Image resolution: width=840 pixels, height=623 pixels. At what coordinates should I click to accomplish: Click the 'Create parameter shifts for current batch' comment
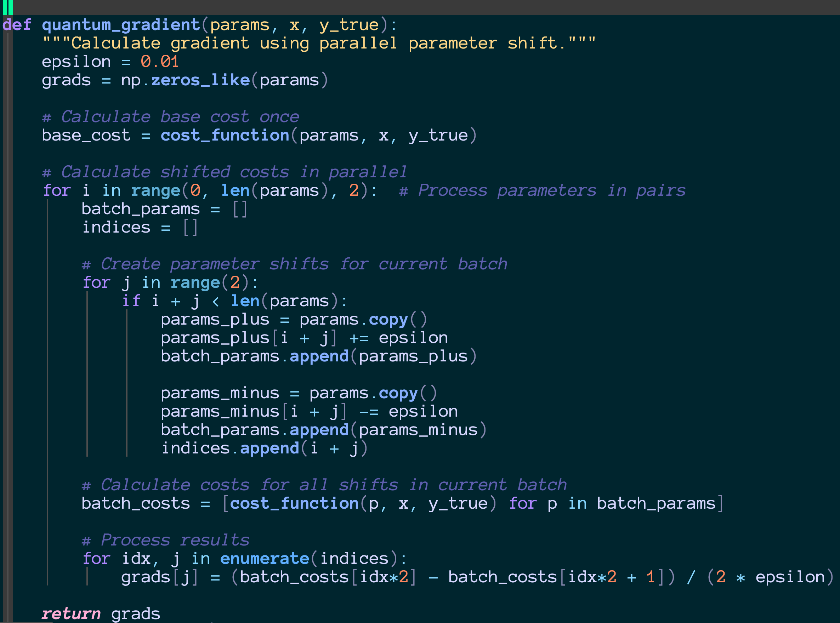[x=294, y=264]
